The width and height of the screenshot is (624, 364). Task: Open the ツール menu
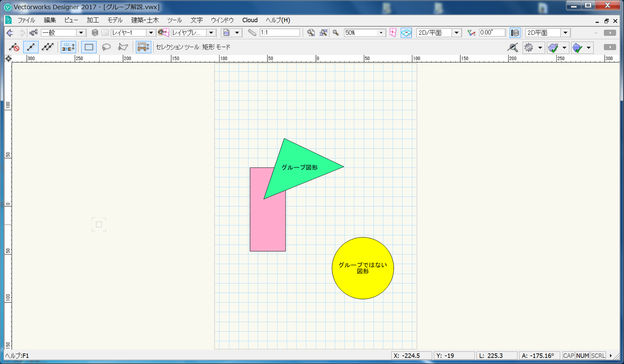(x=174, y=20)
